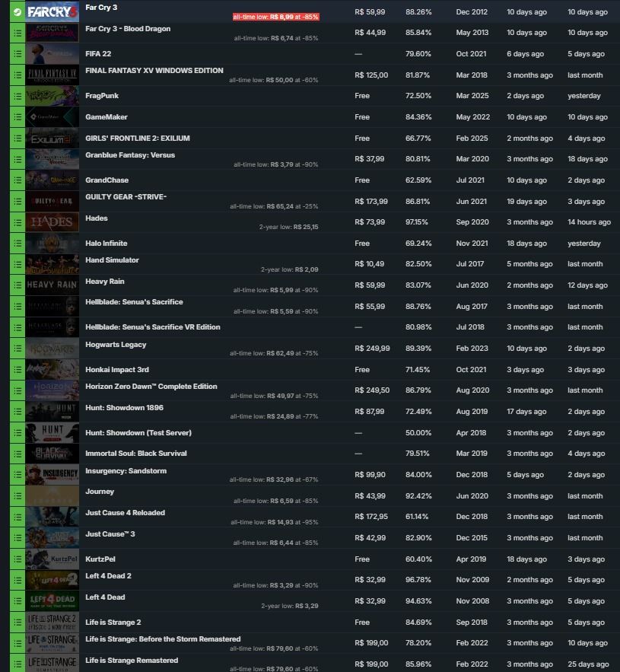This screenshot has height=672, width=620.
Task: Open the Far Cry 3 title link
Action: click(101, 8)
